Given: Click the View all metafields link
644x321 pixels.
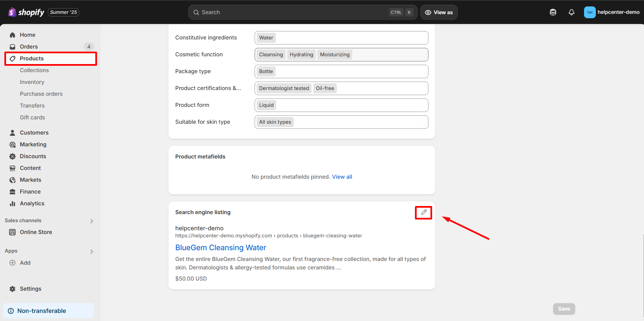Looking at the screenshot, I should tap(342, 177).
